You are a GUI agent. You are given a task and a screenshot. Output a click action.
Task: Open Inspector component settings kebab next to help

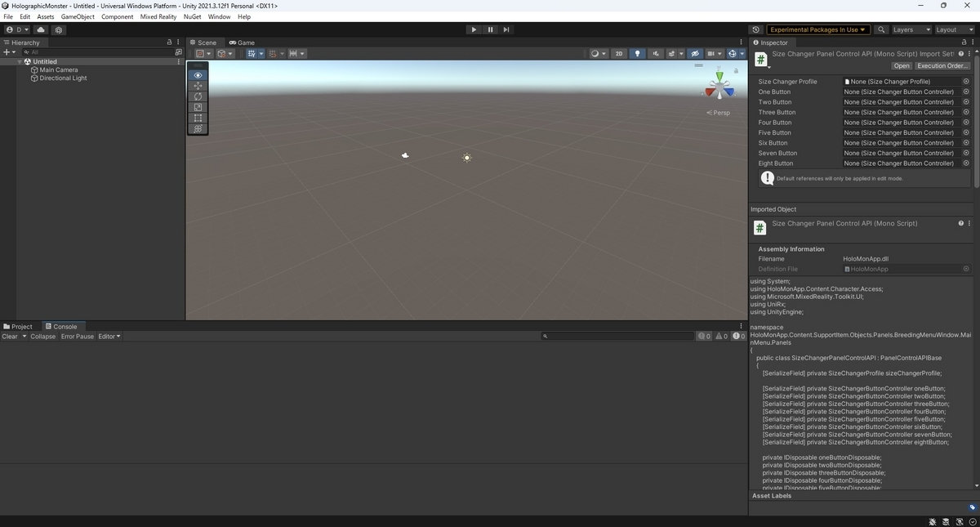pyautogui.click(x=969, y=54)
